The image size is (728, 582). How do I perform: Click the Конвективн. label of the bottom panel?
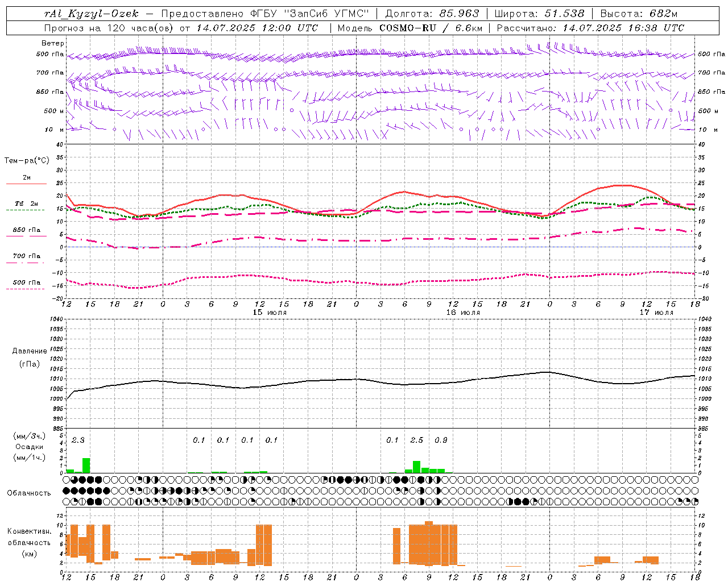30,531
